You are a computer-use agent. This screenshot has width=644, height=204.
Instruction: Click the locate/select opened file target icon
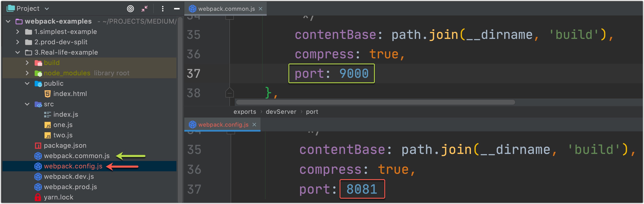click(x=130, y=9)
